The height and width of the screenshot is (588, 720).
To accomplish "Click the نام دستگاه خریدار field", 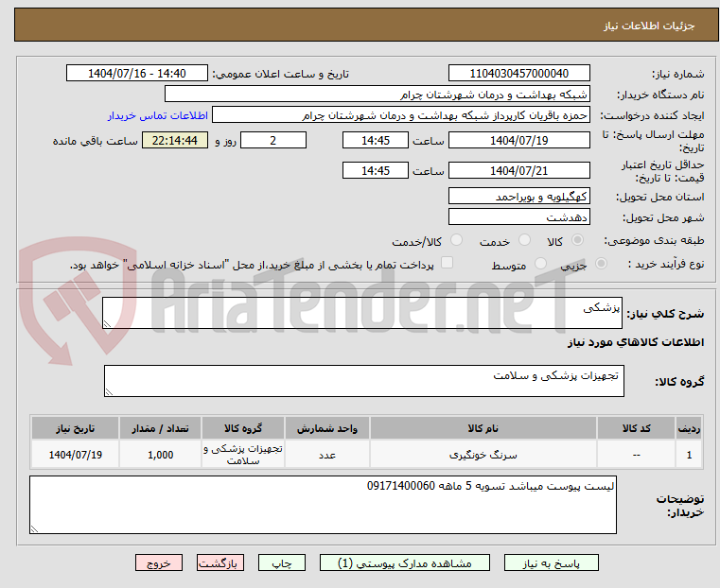I will click(x=377, y=94).
